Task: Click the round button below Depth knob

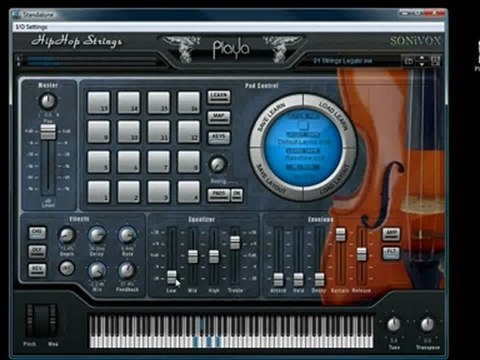Action: [x=67, y=268]
